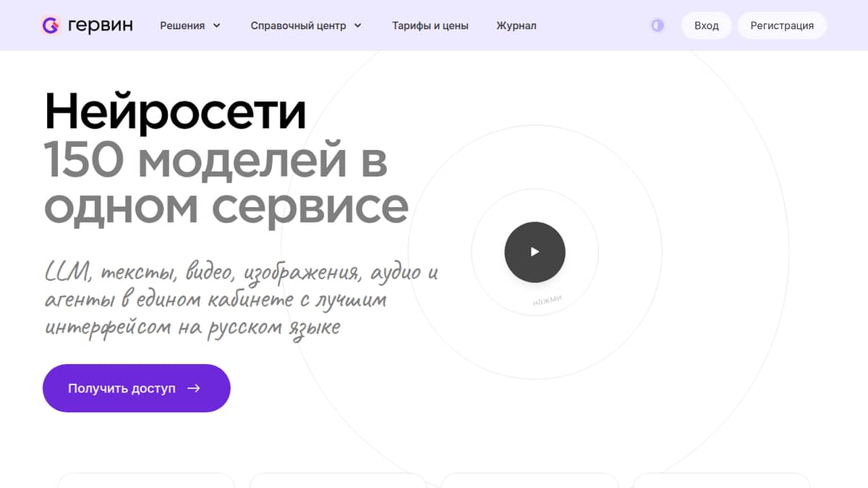
Task: Click the Получить доступ button
Action: (137, 388)
